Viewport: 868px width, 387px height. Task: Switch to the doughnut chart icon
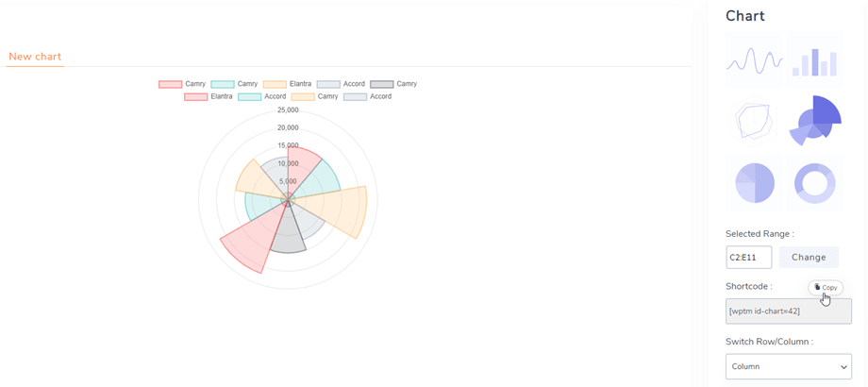(x=814, y=182)
